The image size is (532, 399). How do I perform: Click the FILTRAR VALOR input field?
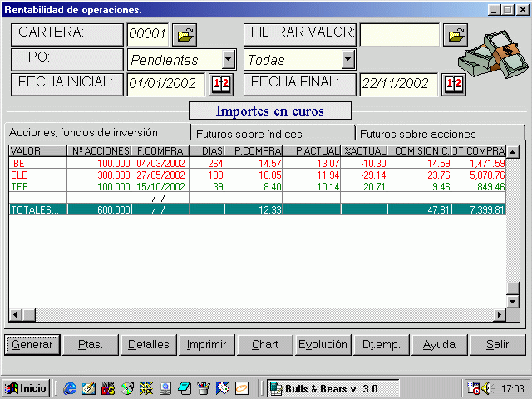point(399,35)
